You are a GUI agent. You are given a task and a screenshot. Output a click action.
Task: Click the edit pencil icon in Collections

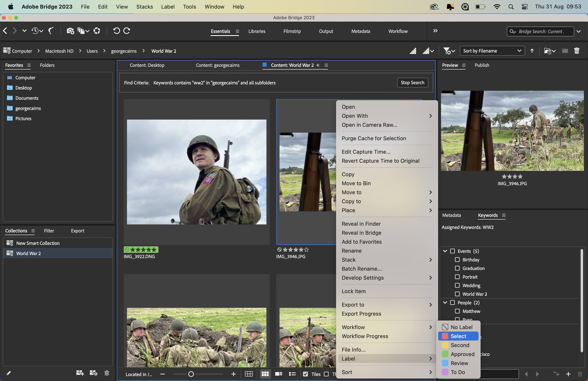8,373
